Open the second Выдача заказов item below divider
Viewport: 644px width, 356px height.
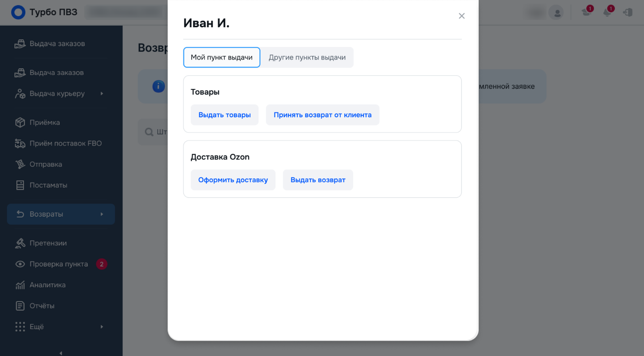57,73
